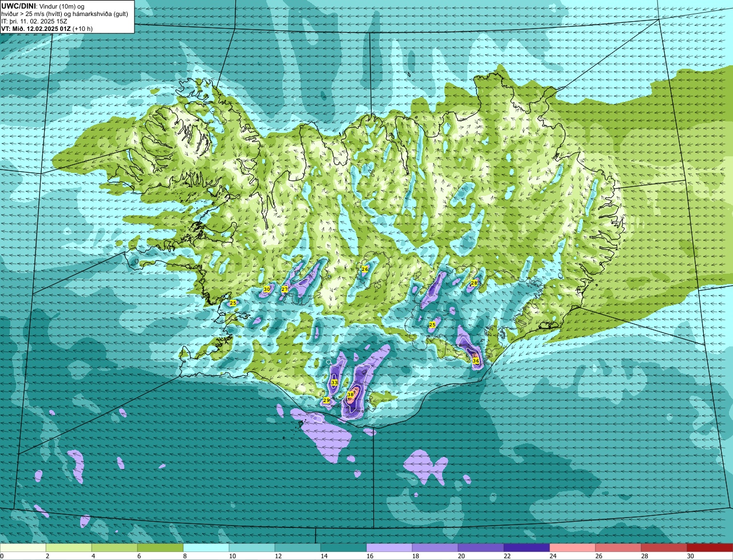Click the 8–10 m/s light cyan legend swatch

[x=206, y=547]
